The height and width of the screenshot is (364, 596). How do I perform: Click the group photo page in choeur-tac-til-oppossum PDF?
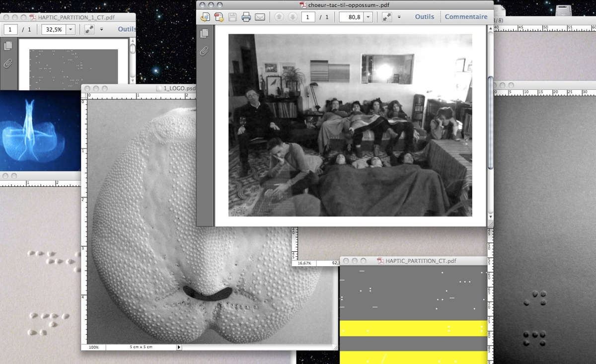[x=350, y=125]
